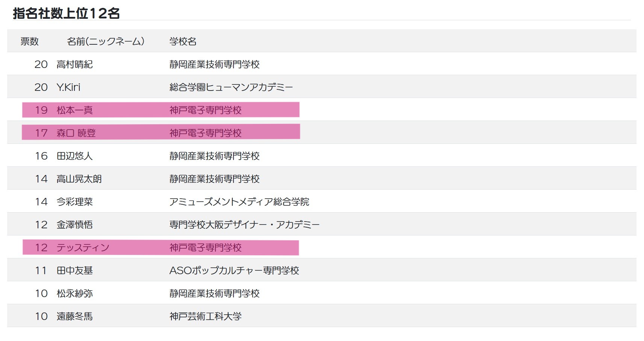Select the name 松永紗弥
This screenshot has width=644, height=341.
click(74, 293)
